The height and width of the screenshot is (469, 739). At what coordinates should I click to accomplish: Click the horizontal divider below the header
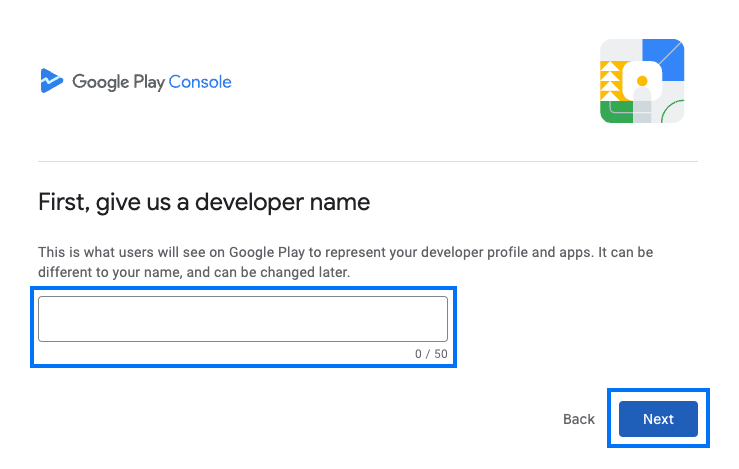point(368,161)
